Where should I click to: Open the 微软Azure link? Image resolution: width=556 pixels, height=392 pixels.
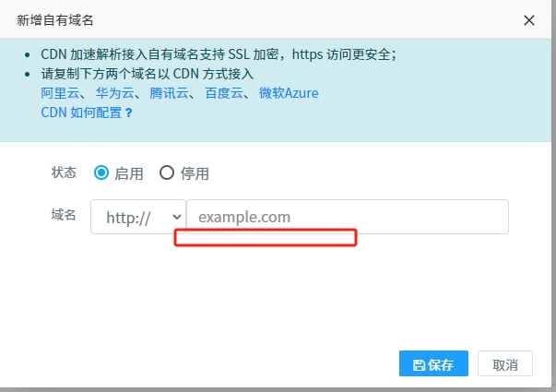pyautogui.click(x=289, y=93)
